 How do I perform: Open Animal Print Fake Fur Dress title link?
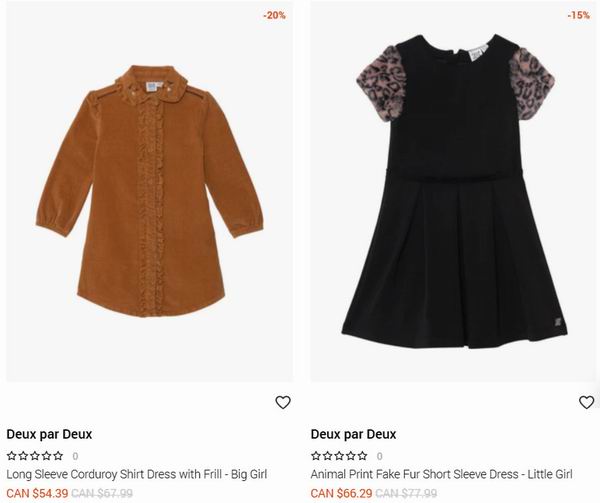coord(442,474)
